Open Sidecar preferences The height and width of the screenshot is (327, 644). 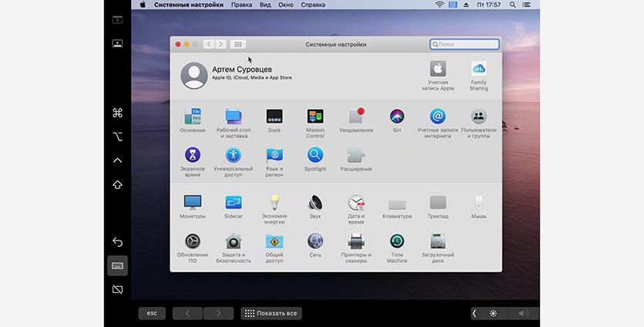(233, 203)
